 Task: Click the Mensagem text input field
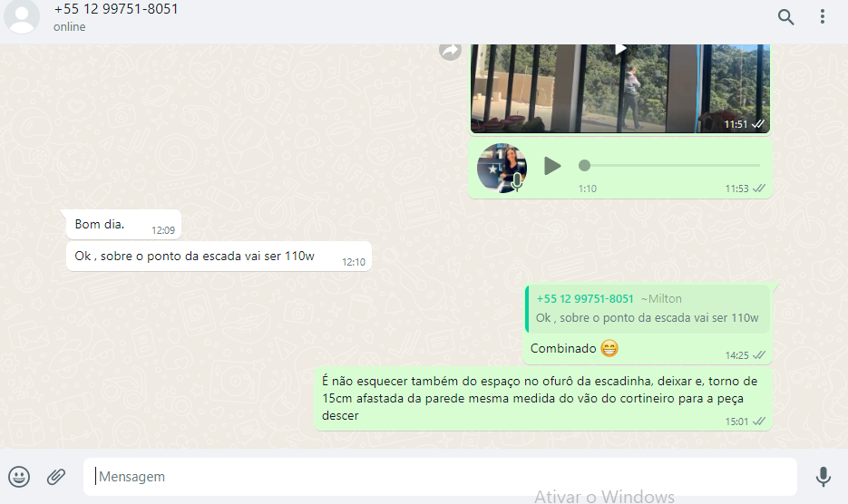click(x=440, y=477)
